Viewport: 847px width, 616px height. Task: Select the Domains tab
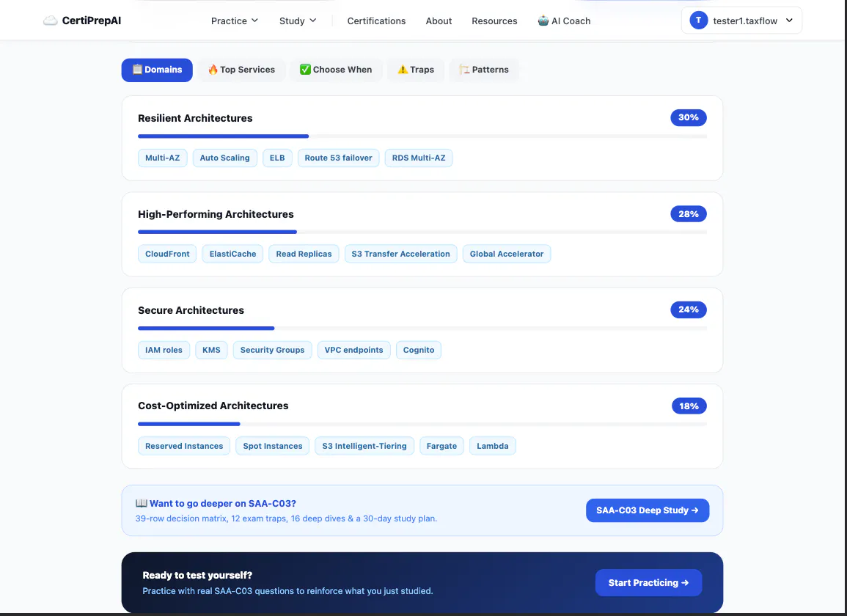click(x=157, y=70)
